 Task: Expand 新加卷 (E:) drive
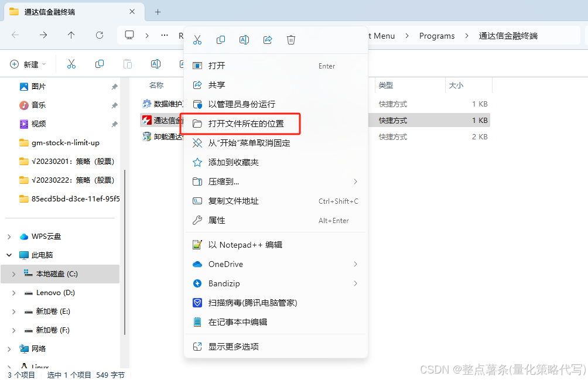tap(14, 311)
